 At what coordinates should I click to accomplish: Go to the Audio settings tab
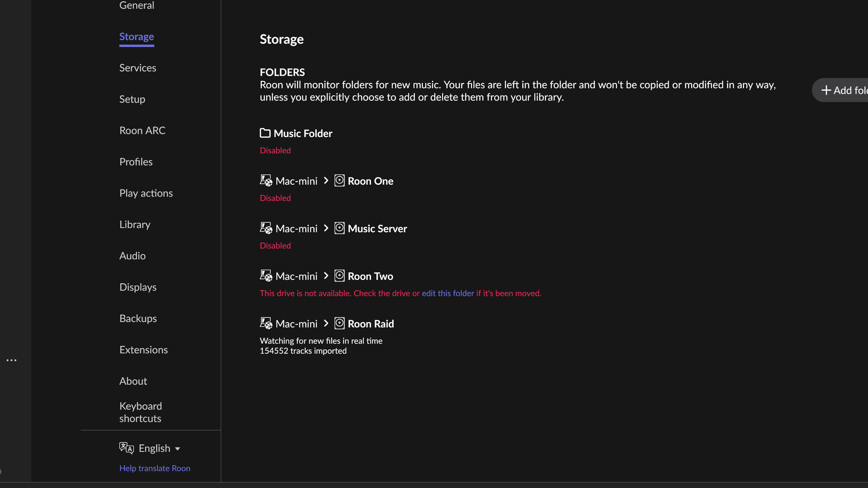(132, 256)
